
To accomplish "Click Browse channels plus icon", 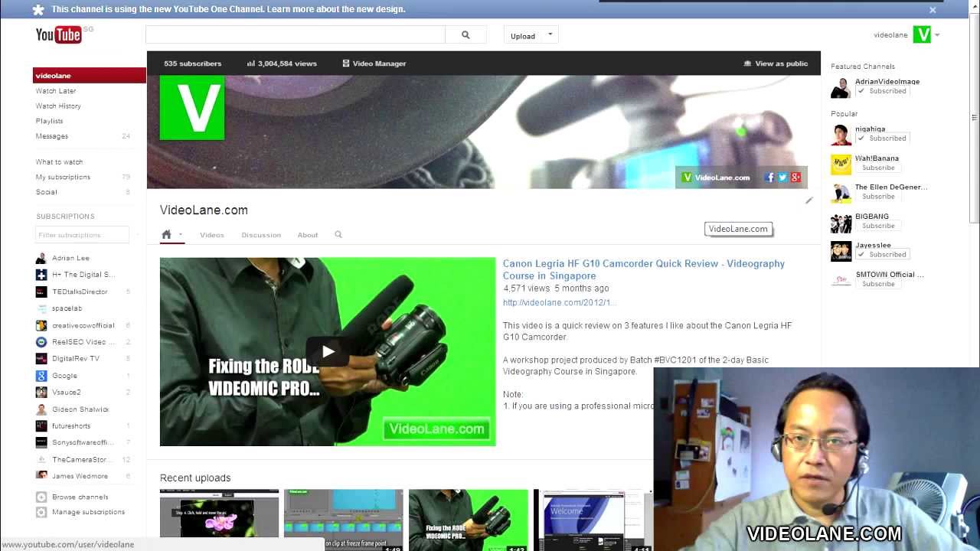I will click(41, 497).
